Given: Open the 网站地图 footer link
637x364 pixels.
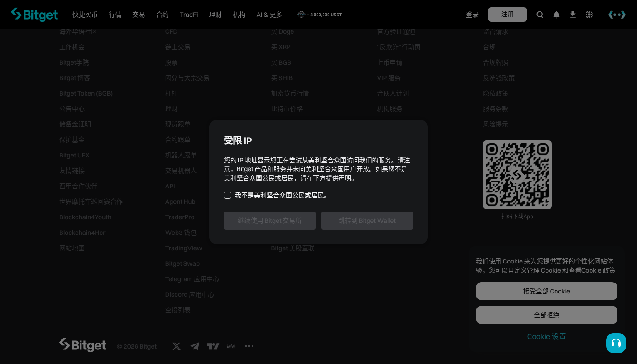Looking at the screenshot, I should 72,248.
